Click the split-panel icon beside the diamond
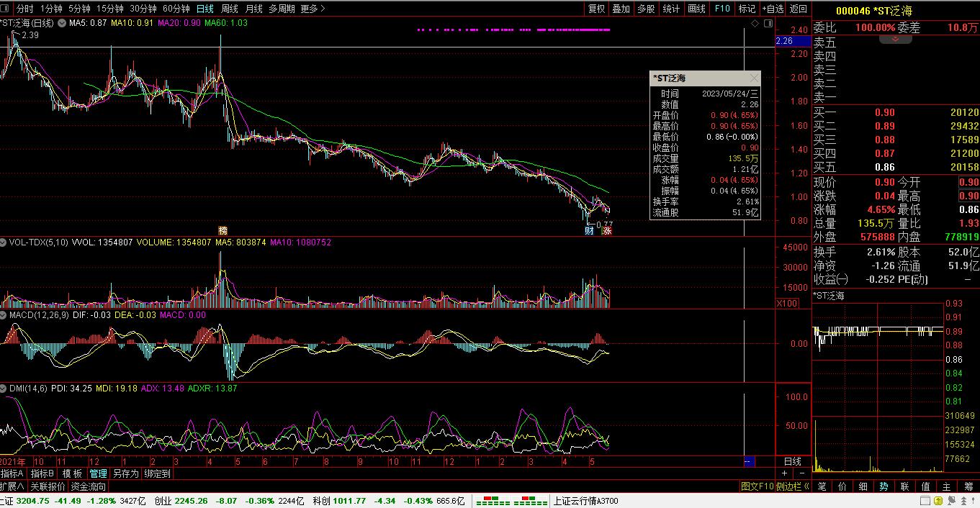980x508 pixels. [x=766, y=24]
